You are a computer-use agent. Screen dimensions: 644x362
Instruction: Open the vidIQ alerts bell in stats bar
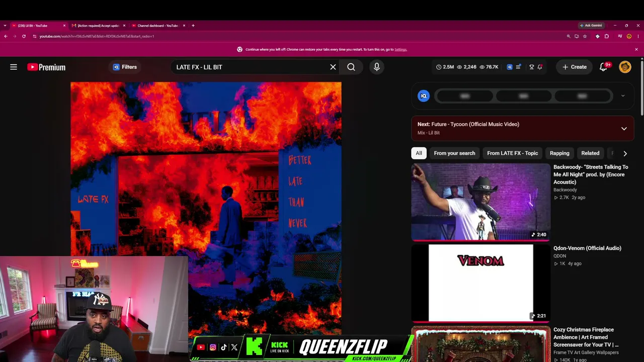pos(540,67)
